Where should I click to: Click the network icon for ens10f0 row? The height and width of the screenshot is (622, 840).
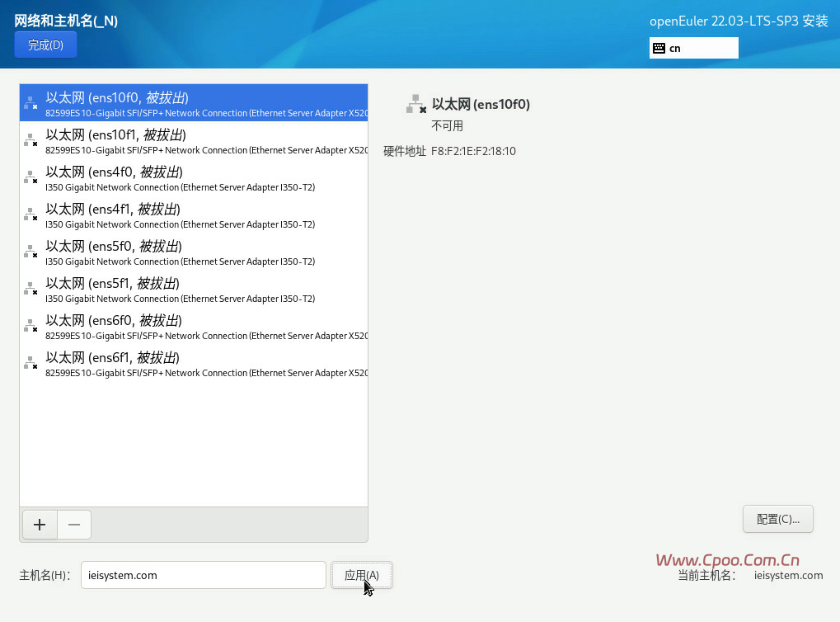coord(31,102)
